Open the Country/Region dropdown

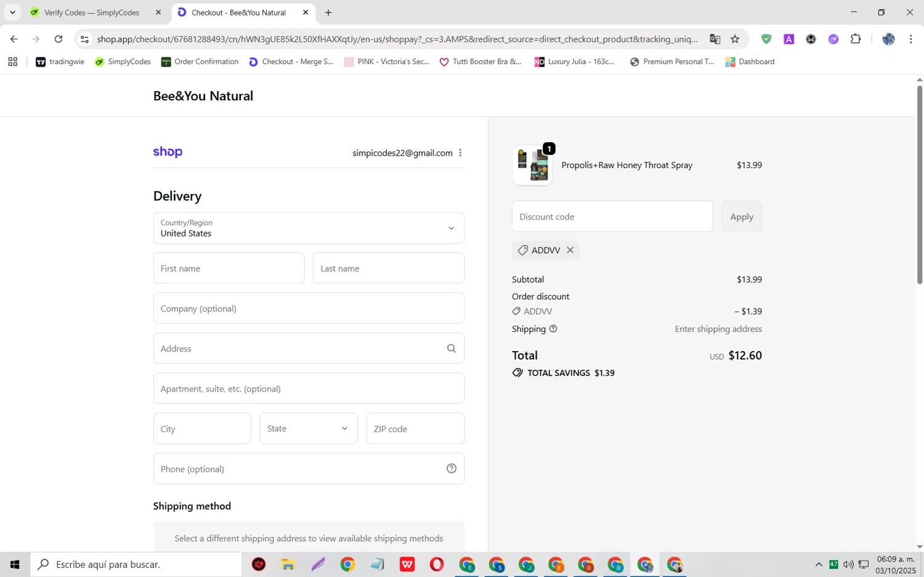309,228
